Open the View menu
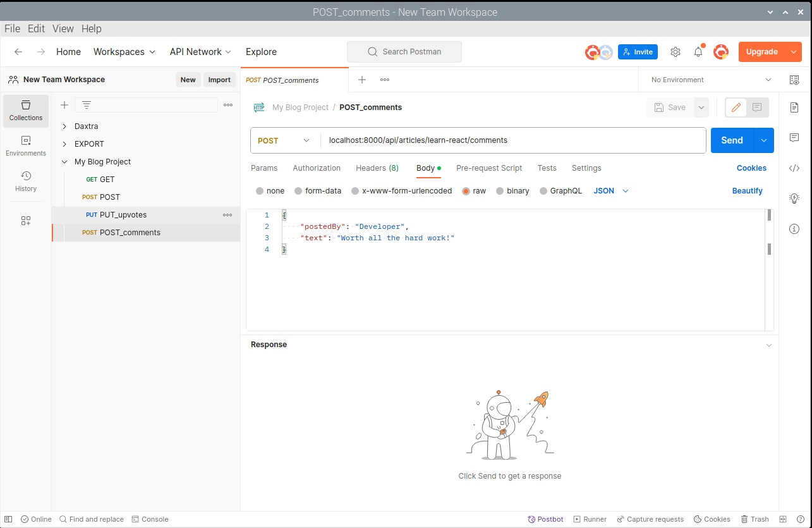The height and width of the screenshot is (528, 812). coord(63,28)
